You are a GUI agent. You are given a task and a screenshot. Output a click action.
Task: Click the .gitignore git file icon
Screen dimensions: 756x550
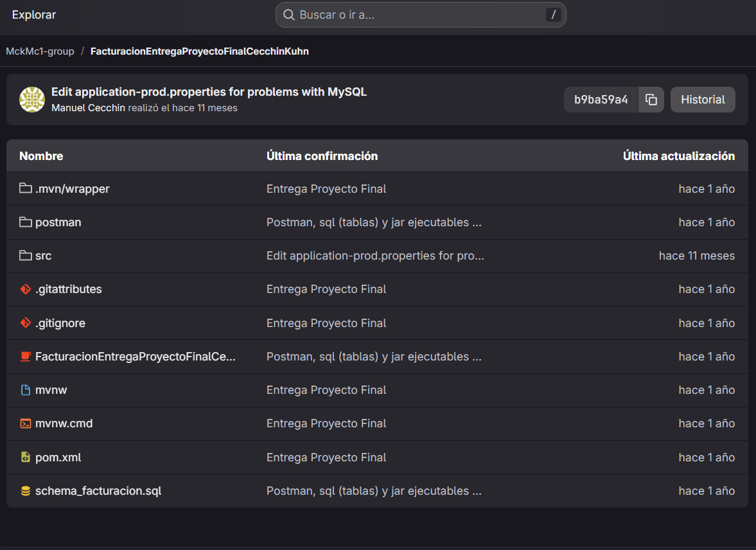pos(26,323)
